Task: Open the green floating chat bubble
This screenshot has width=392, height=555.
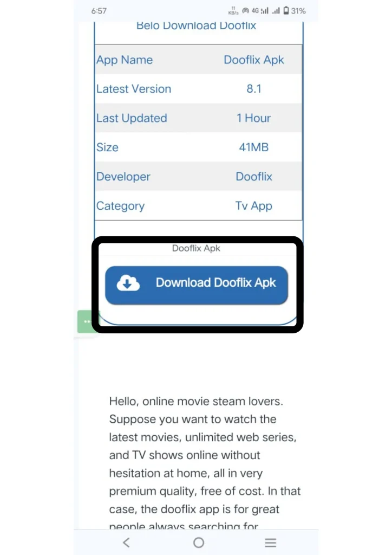Action: point(87,321)
